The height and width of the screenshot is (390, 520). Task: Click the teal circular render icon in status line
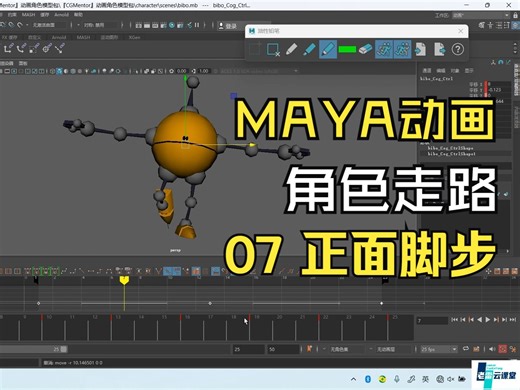click(x=172, y=25)
